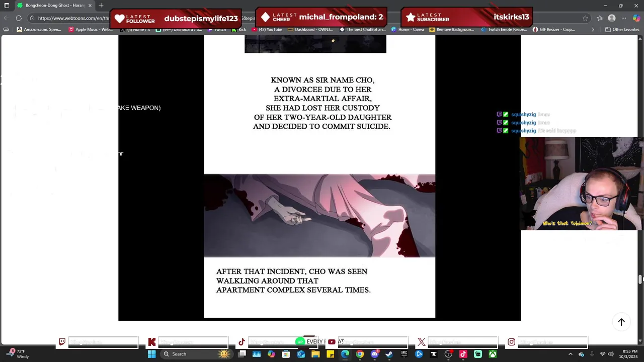Open the Copilot sidebar icon in Edge
The height and width of the screenshot is (362, 644).
coord(636,18)
